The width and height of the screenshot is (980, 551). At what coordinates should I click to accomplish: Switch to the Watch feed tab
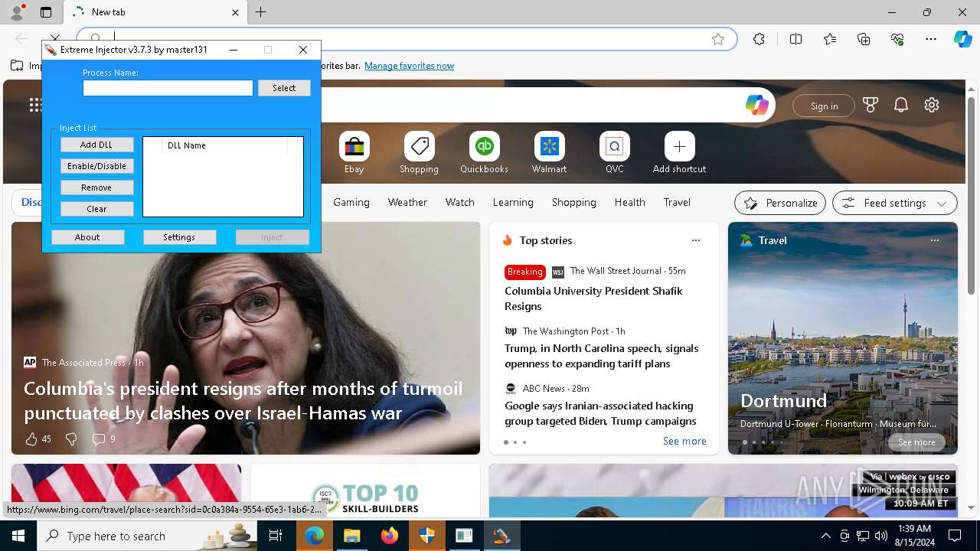460,203
